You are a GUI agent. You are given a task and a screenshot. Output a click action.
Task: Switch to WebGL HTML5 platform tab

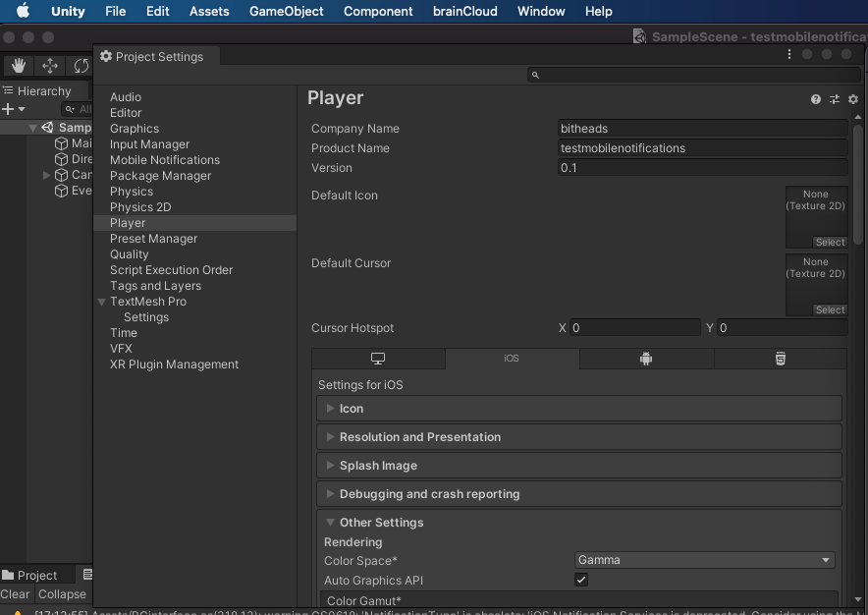(781, 359)
